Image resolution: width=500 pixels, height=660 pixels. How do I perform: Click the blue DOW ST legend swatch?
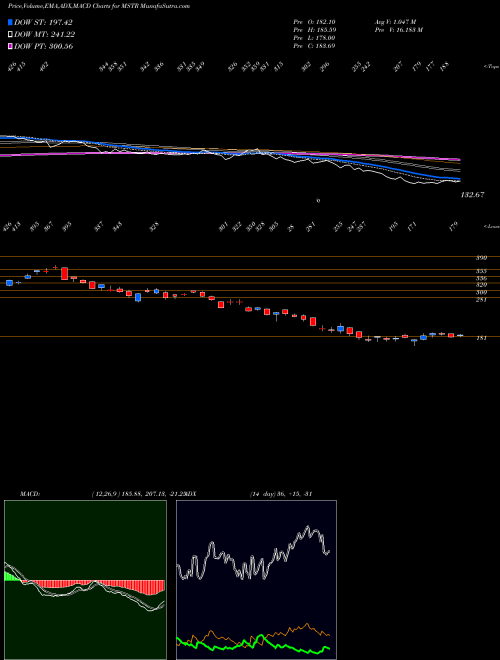click(x=10, y=22)
